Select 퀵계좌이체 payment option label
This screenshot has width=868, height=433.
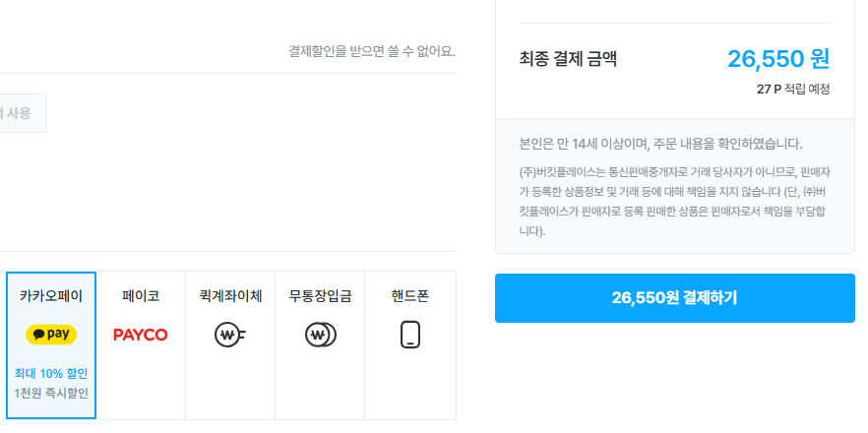pyautogui.click(x=230, y=295)
